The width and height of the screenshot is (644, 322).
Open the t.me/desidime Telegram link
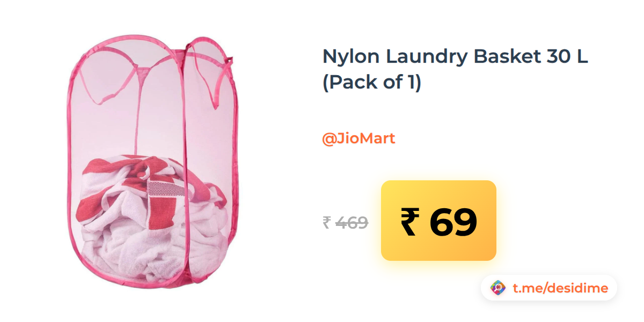pyautogui.click(x=560, y=288)
